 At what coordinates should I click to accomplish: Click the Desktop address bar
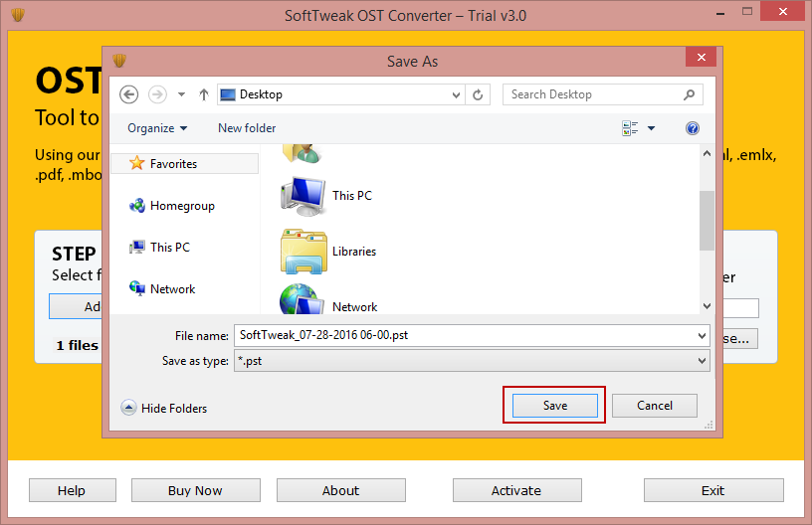point(340,94)
